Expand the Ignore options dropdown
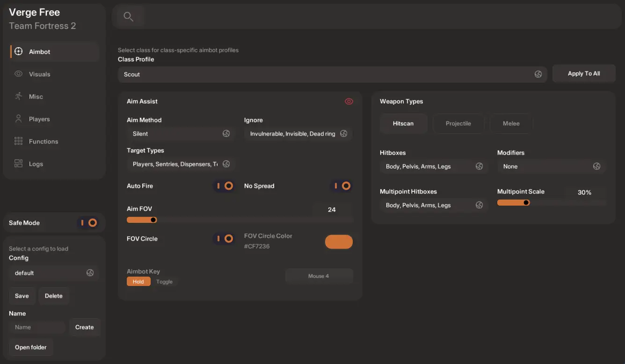This screenshot has width=625, height=364. [x=298, y=134]
